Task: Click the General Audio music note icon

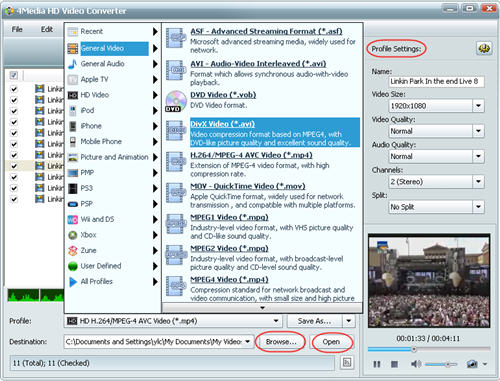Action: coord(72,64)
